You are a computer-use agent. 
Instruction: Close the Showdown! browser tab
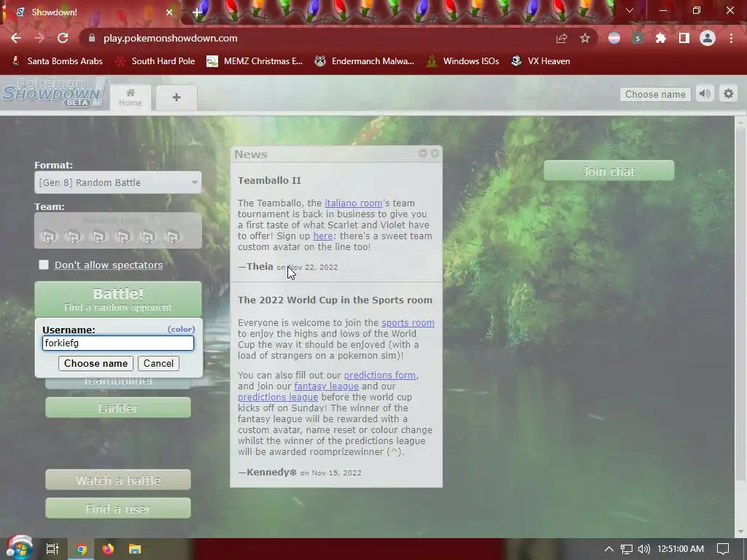pos(169,12)
